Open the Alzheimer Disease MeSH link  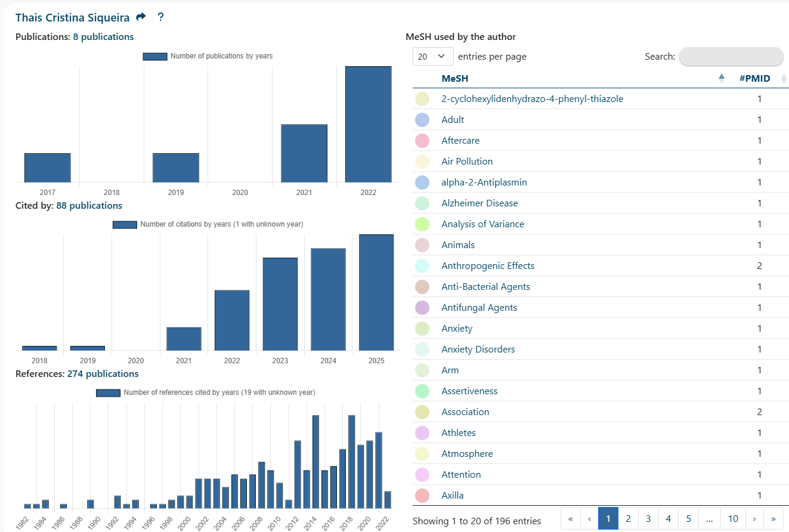[x=479, y=203]
